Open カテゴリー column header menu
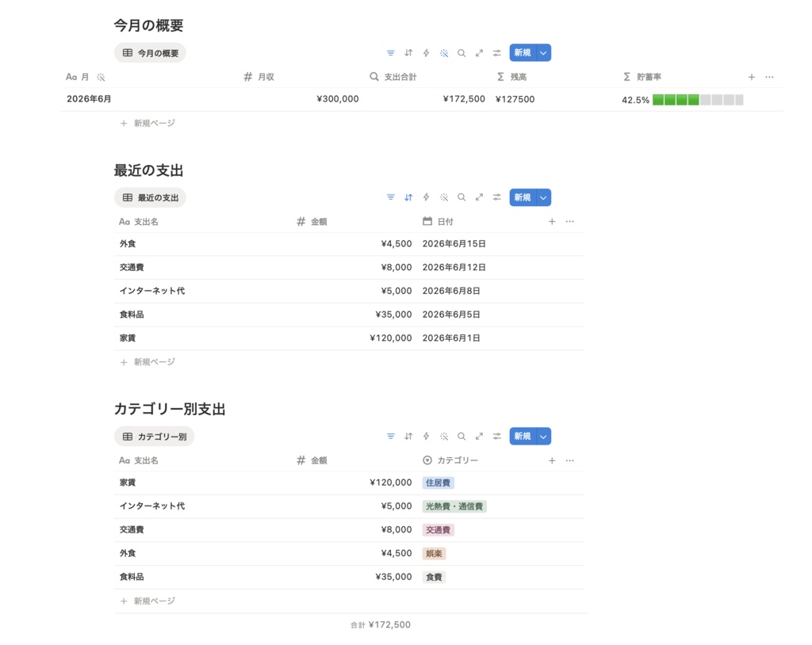Viewport: 812px width, 645px height. (x=450, y=460)
